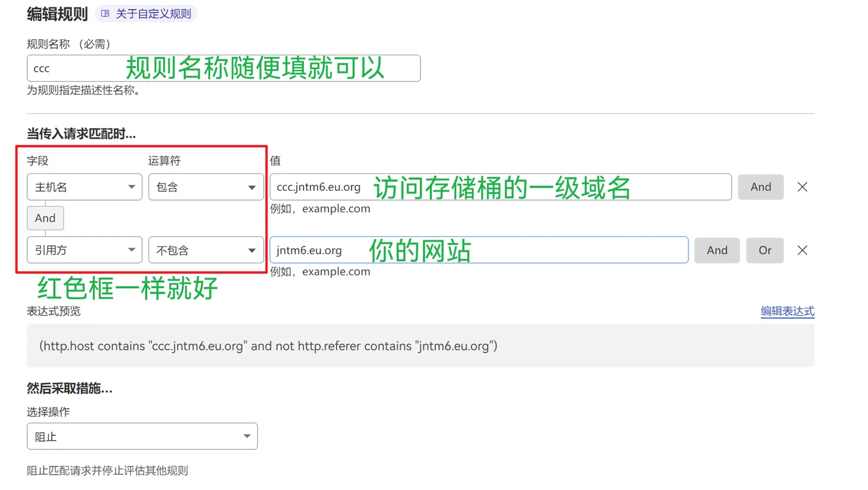Screen dimensions: 868x490
Task: Open the 主机名 field dropdown
Action: [84, 187]
